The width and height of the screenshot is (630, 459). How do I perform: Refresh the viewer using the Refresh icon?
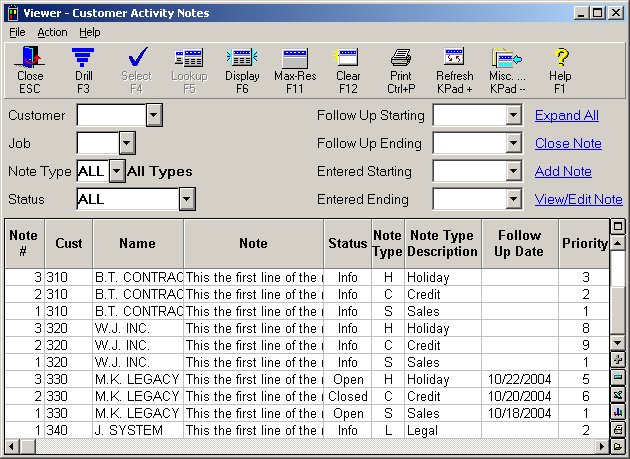pyautogui.click(x=454, y=59)
